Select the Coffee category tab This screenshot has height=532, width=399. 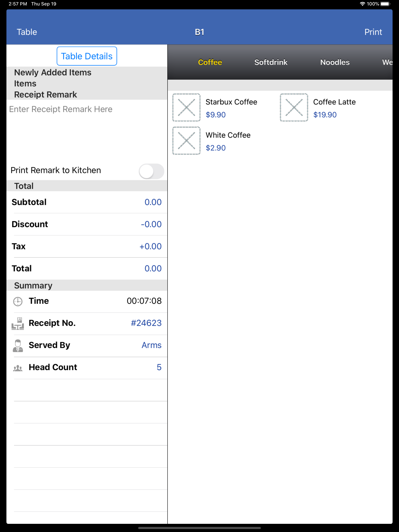pyautogui.click(x=210, y=62)
